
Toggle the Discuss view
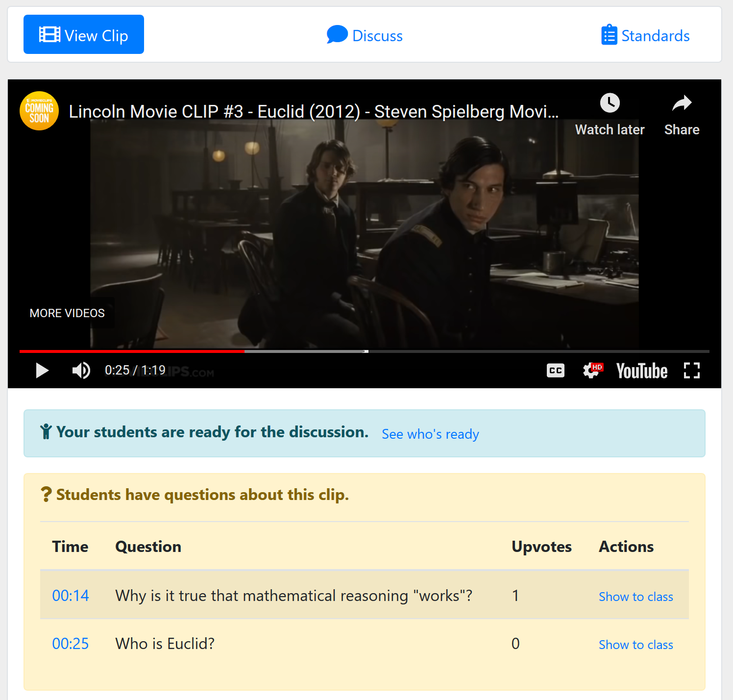point(365,35)
